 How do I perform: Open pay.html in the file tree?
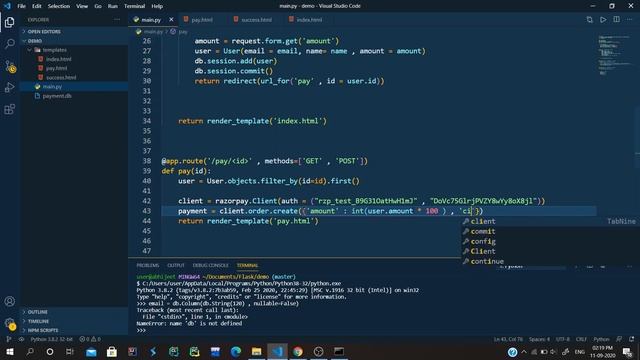click(x=74, y=68)
